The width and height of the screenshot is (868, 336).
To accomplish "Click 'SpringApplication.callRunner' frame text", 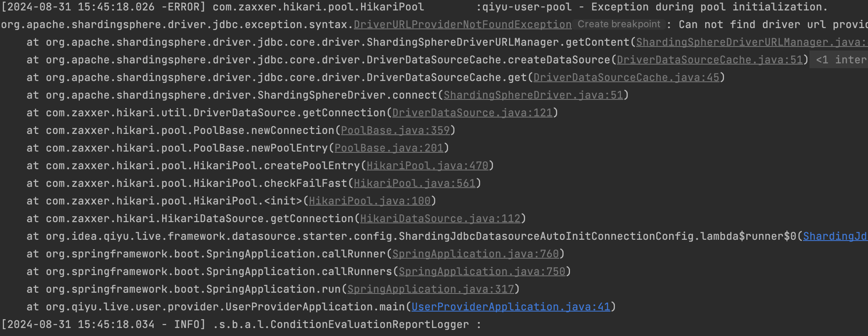I will [x=296, y=254].
